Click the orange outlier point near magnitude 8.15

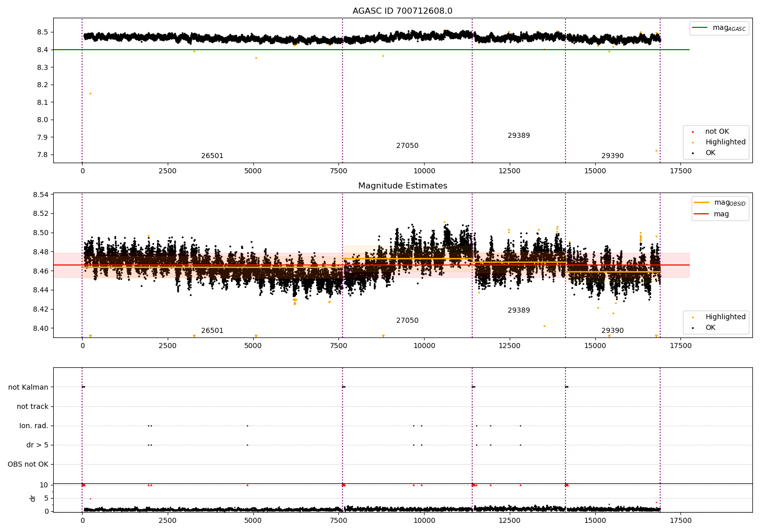click(x=91, y=93)
